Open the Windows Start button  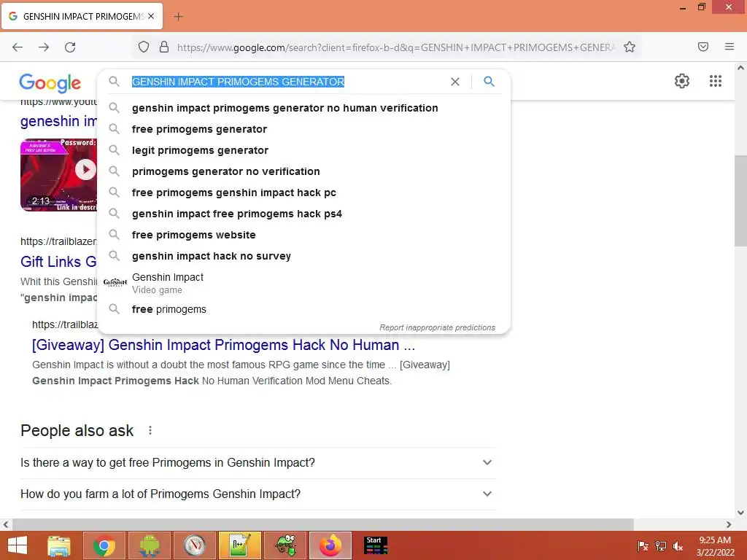pyautogui.click(x=18, y=545)
